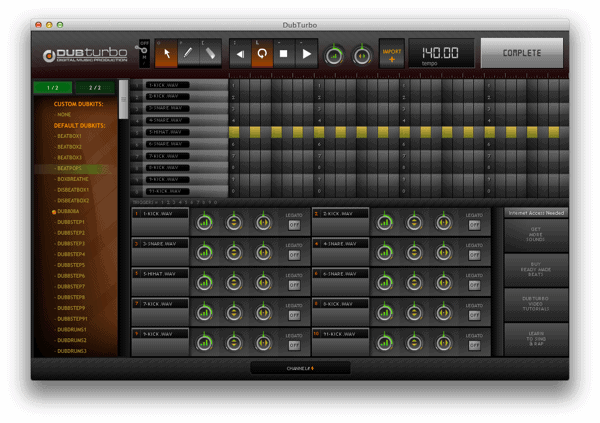Image resolution: width=600 pixels, height=423 pixels.
Task: Toggle Legato switch for 2-KICK.WAV pad
Action: [474, 226]
